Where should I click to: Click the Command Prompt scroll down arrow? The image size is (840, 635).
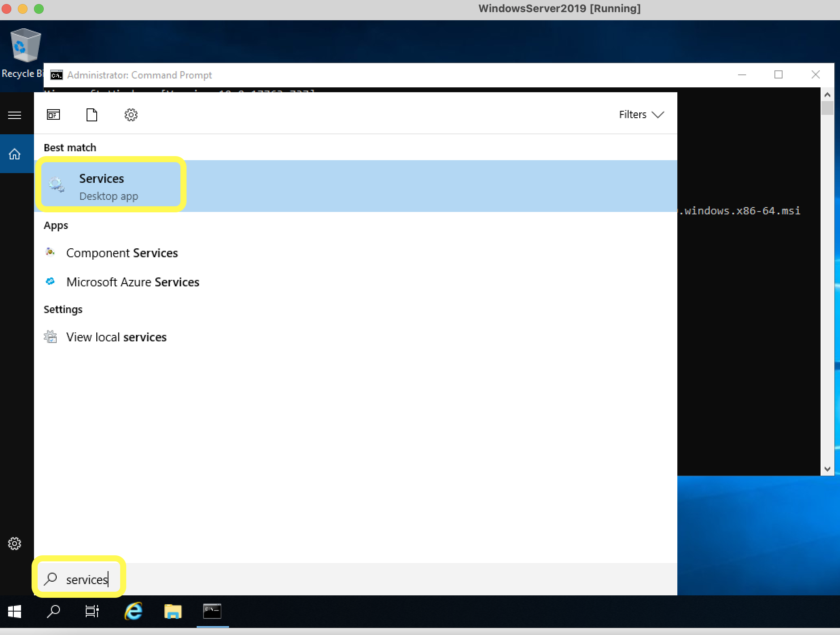827,469
